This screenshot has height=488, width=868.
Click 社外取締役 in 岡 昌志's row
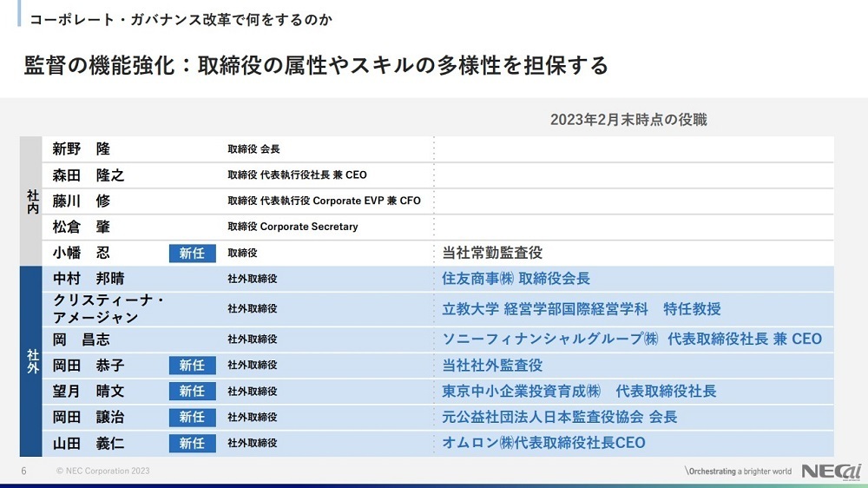pos(253,339)
